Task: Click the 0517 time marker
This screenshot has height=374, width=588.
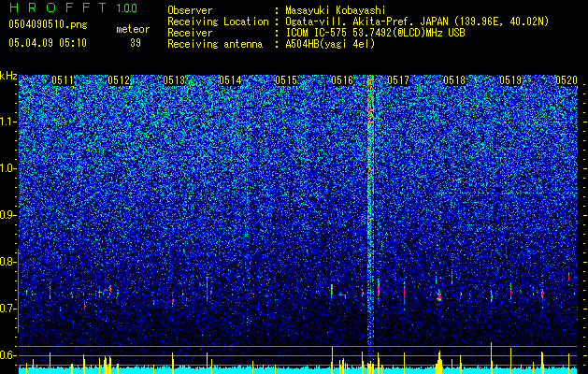Action: 398,80
